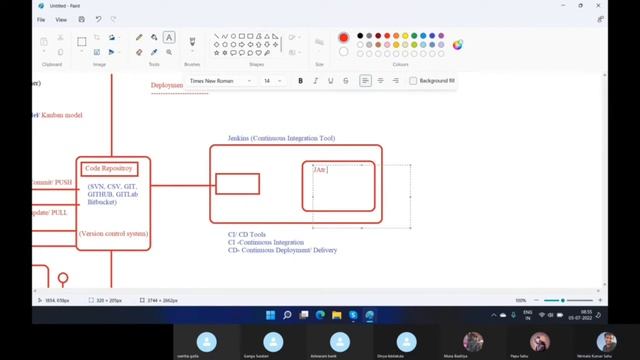Pick the Right arrow shape
Viewport: 640px width, 360px height.
coord(242,44)
